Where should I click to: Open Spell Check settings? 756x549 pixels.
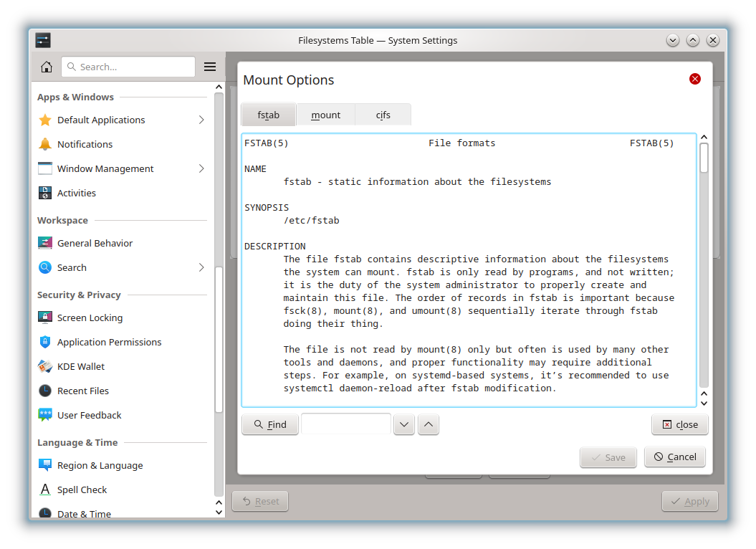pyautogui.click(x=122, y=490)
